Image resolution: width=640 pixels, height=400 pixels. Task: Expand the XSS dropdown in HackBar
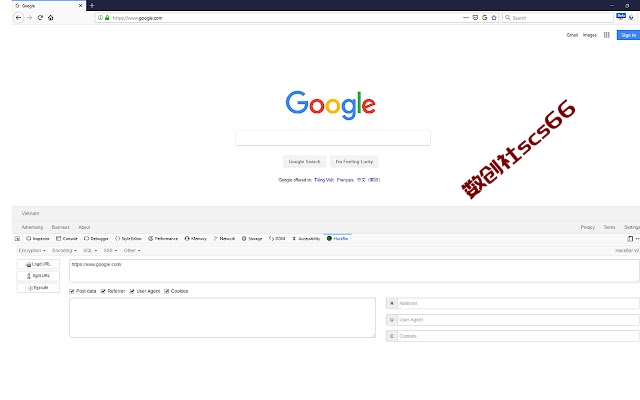point(110,250)
